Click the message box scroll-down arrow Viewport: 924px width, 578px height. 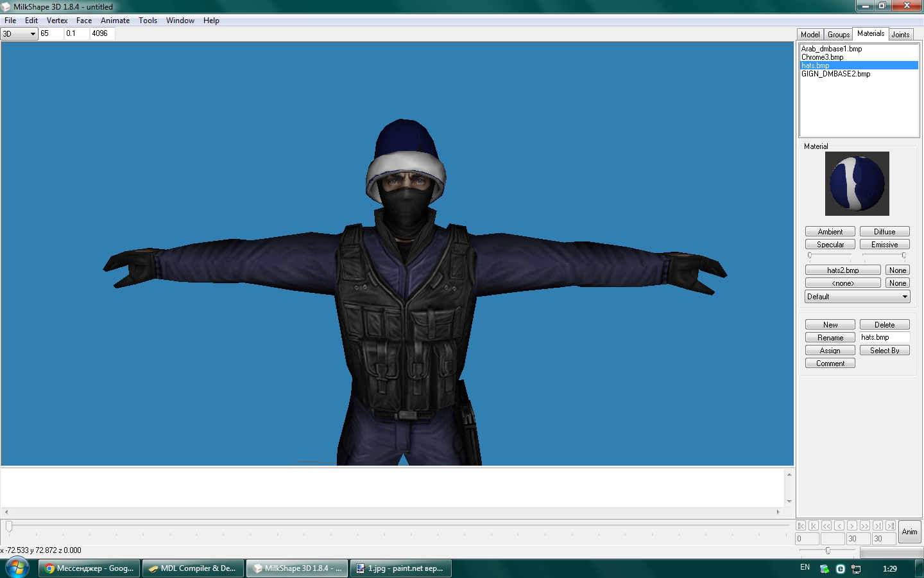[x=789, y=502]
